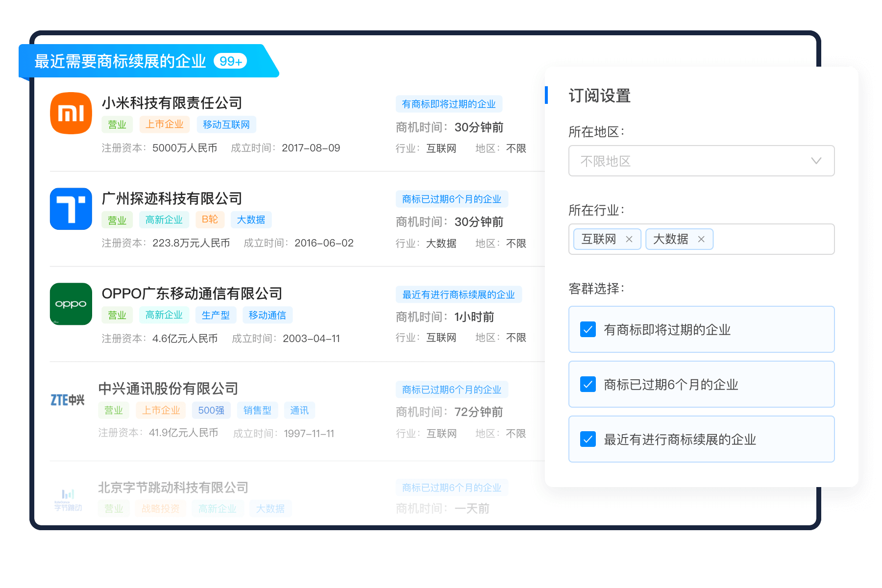Click 营业 tag under 小米科技
Screen dimensions: 882x588
pos(117,124)
